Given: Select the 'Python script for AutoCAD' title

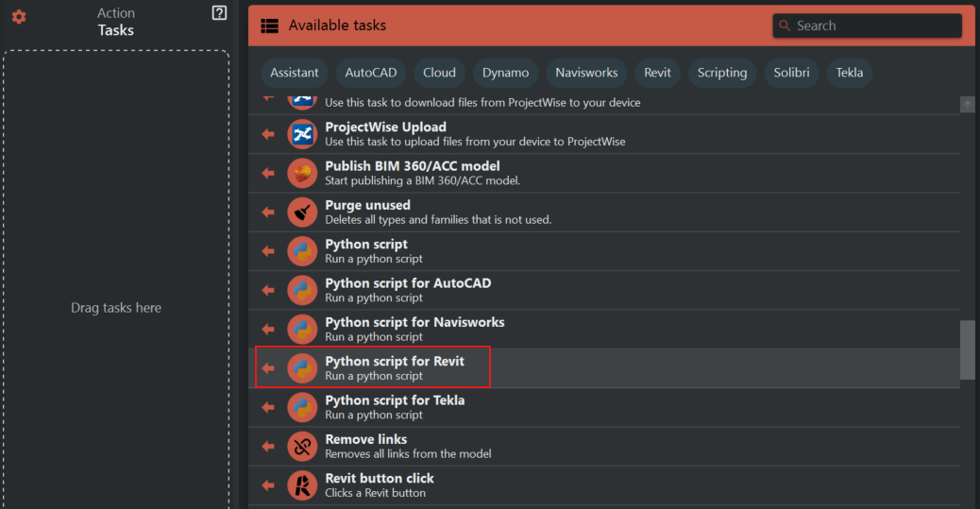Looking at the screenshot, I should [x=408, y=283].
